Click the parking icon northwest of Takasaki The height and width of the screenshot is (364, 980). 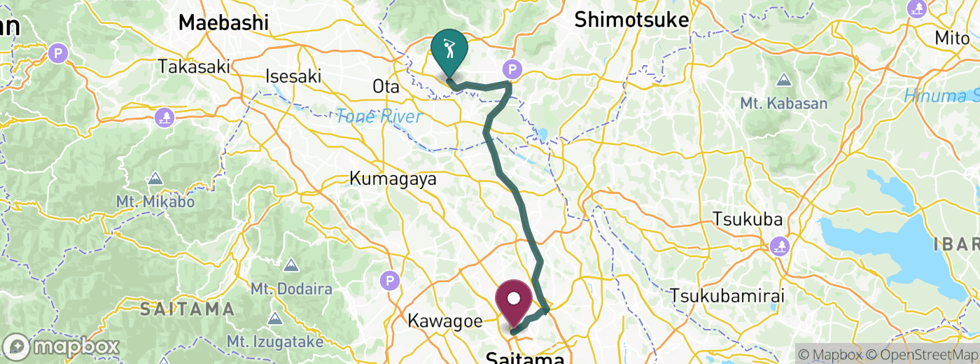click(x=59, y=52)
